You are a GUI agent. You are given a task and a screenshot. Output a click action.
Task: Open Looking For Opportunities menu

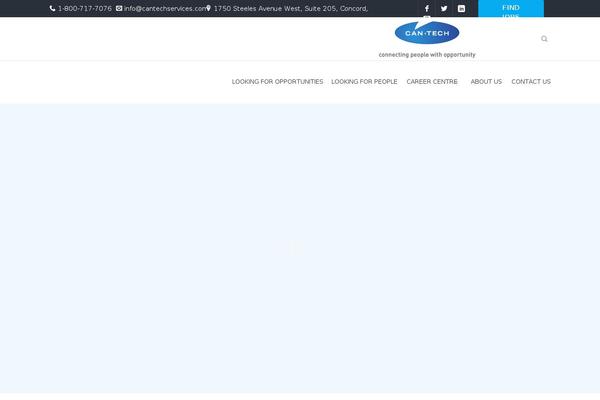[x=277, y=82]
